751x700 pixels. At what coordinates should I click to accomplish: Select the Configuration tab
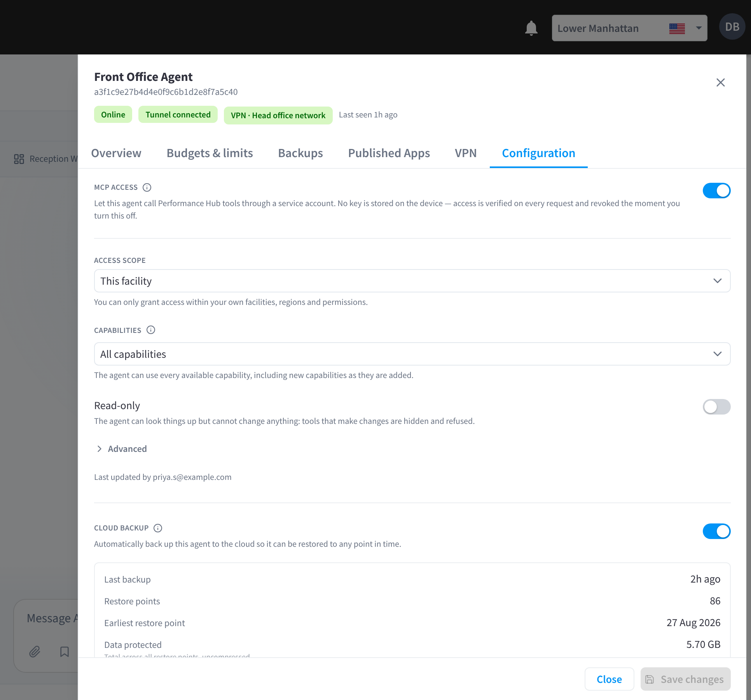pyautogui.click(x=538, y=153)
